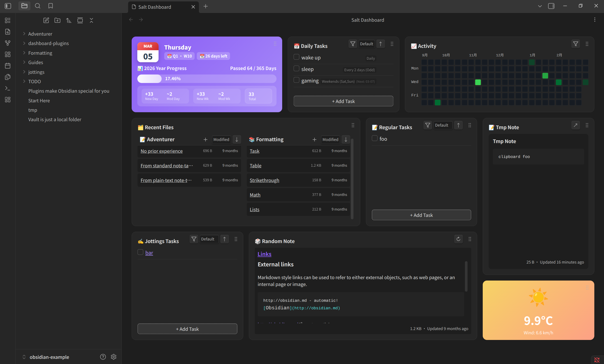The width and height of the screenshot is (604, 364).
Task: Check off the bar jottings task
Action: (140, 252)
